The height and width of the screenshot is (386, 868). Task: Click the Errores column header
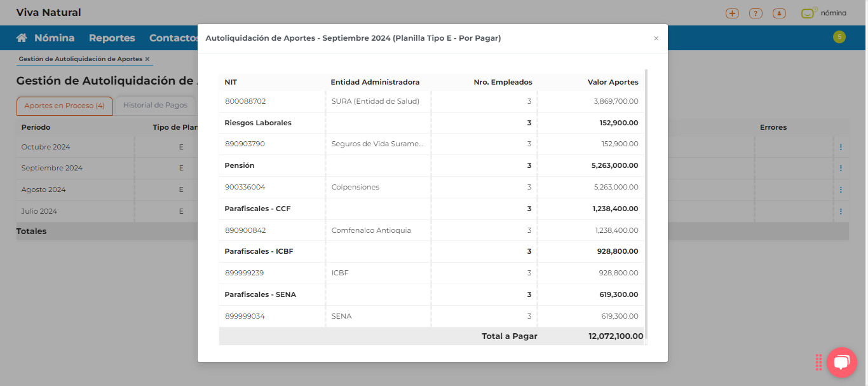click(773, 127)
